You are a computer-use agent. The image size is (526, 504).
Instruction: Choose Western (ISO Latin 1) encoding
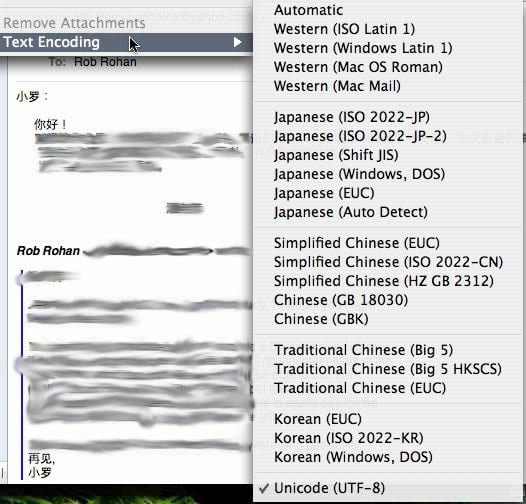[389, 29]
